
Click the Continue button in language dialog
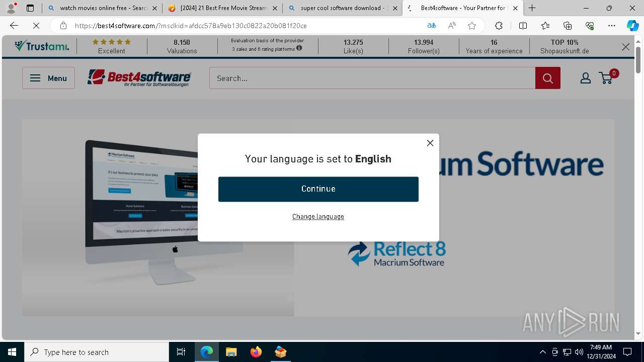click(318, 189)
